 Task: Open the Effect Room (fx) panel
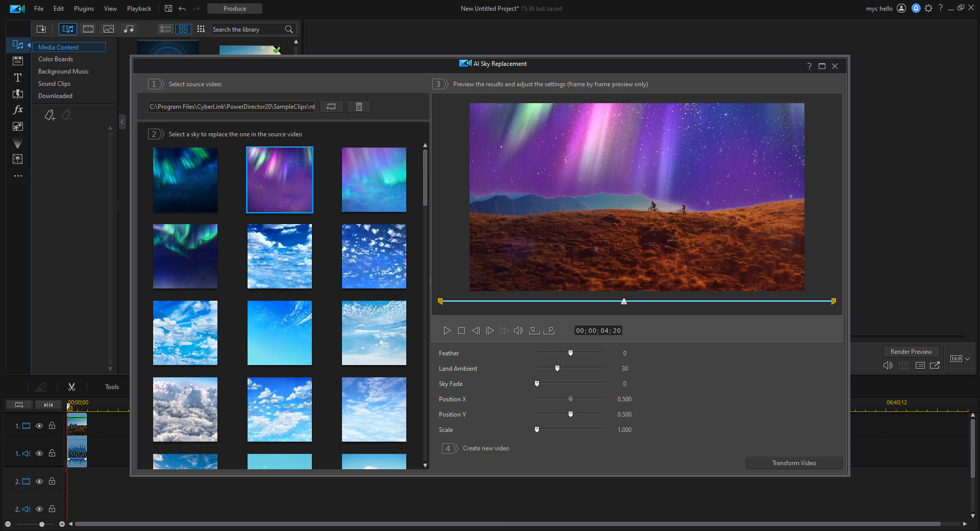click(x=18, y=109)
